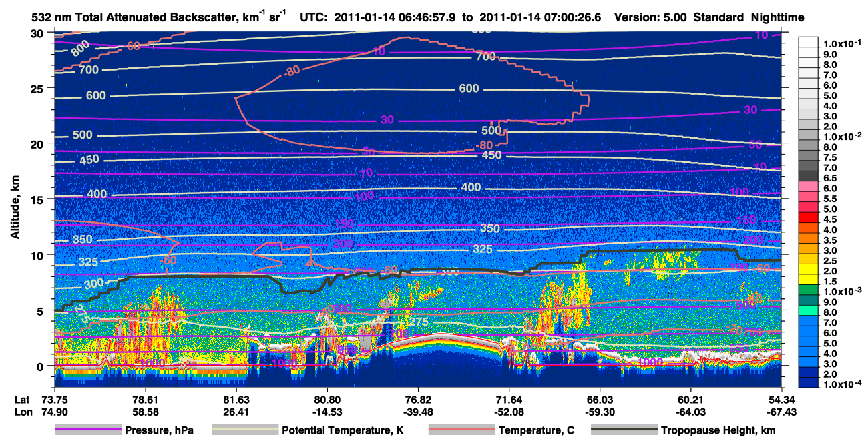Viewport: 868px width, 445px height.
Task: Click the 'Lon' row label
Action: pyautogui.click(x=22, y=412)
